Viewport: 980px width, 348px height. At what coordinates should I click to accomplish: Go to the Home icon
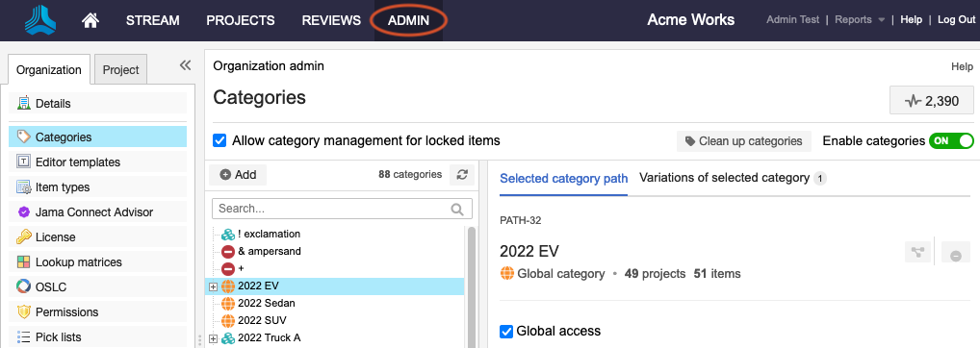pyautogui.click(x=90, y=20)
